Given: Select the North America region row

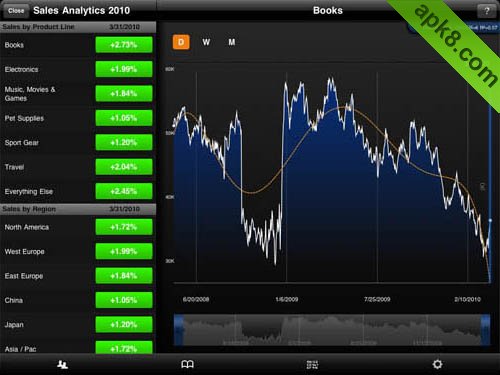Looking at the screenshot, I should click(78, 227).
